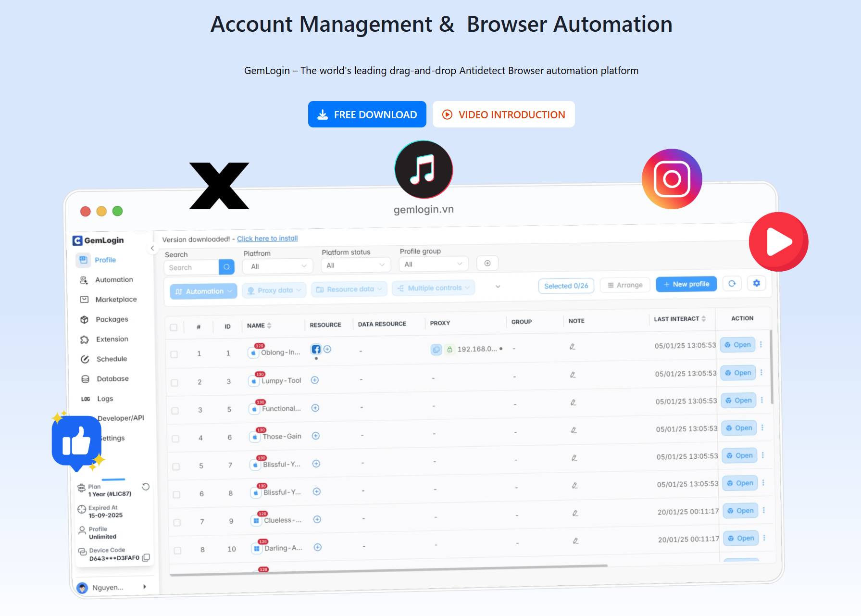861x616 pixels.
Task: Add resource plus icon in Lumpy-Tool row
Action: [315, 380]
